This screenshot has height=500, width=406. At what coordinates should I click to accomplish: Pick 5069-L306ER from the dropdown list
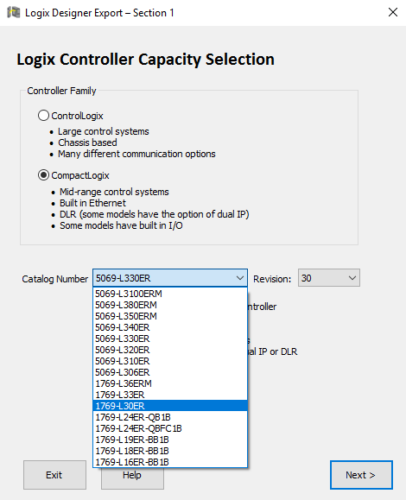[170, 372]
